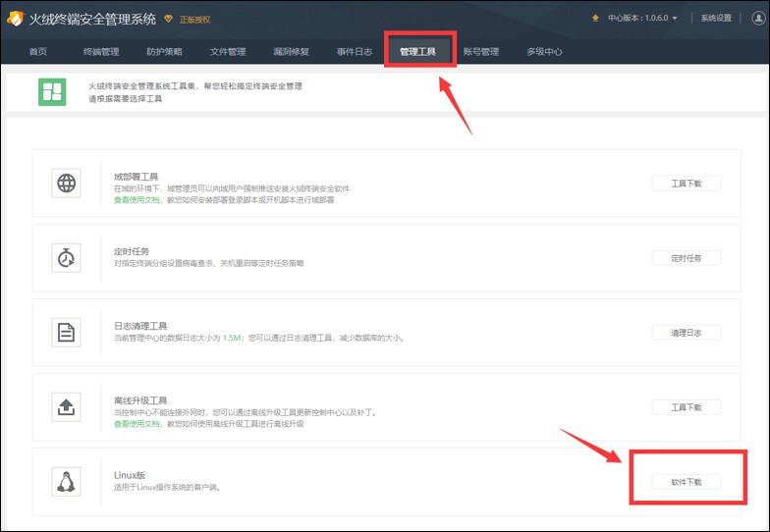Go to the 首页 tab
Image resolution: width=770 pixels, height=532 pixels.
[x=37, y=51]
